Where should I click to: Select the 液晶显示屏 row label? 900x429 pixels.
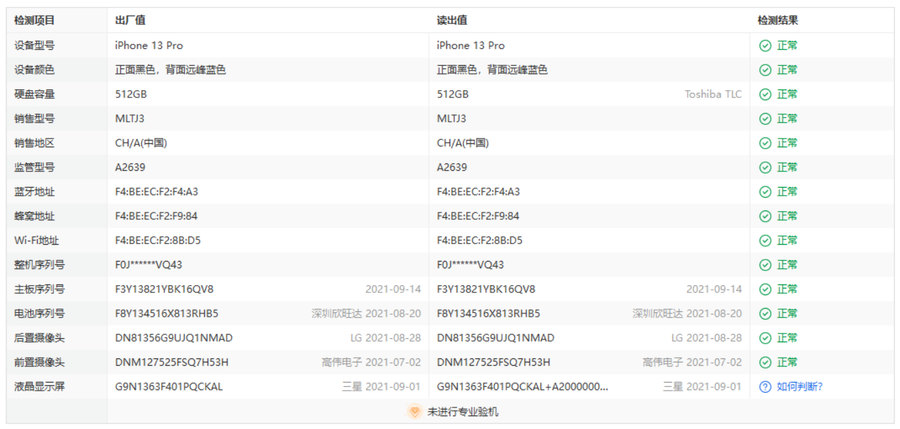40,387
